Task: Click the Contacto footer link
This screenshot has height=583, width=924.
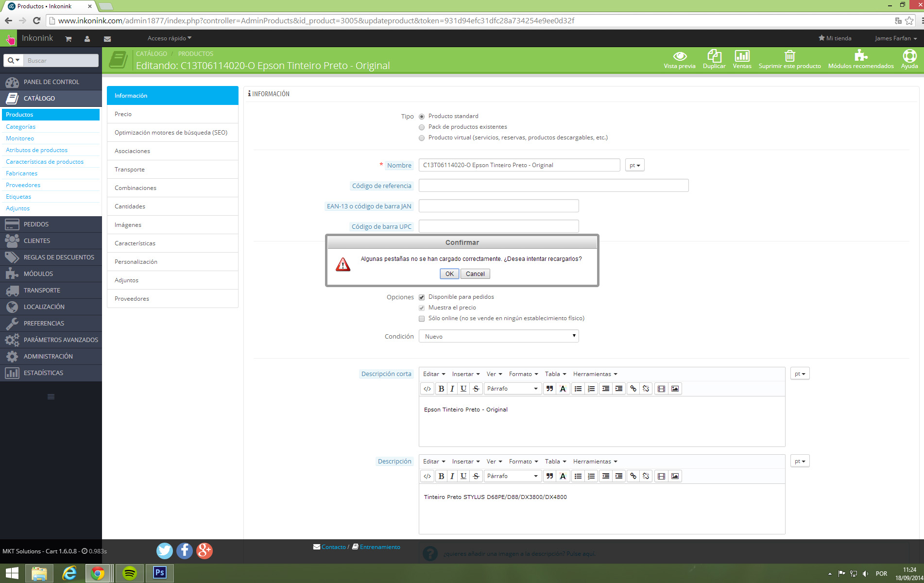Action: coord(334,547)
